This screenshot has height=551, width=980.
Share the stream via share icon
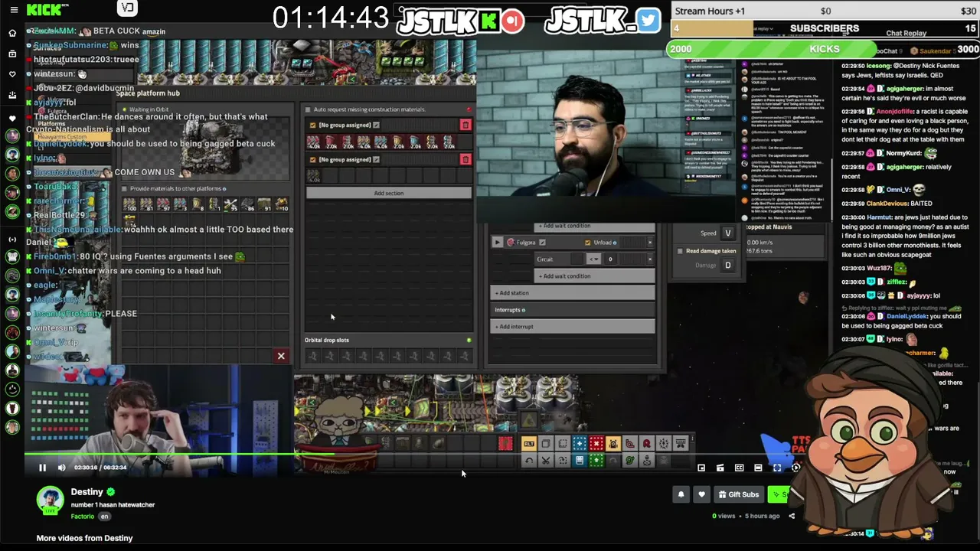(792, 516)
